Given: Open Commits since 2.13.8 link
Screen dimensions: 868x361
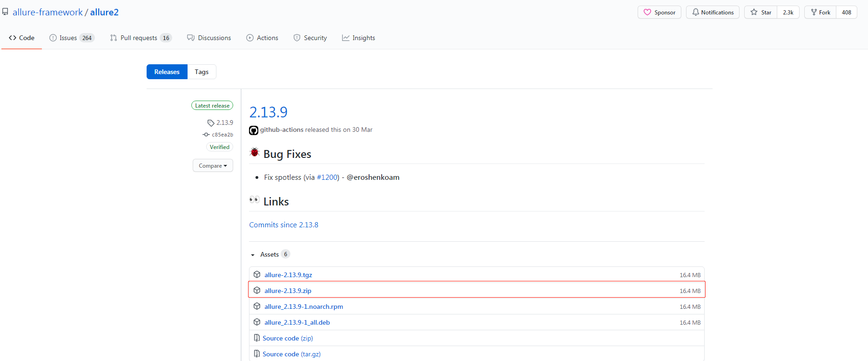Looking at the screenshot, I should (284, 225).
